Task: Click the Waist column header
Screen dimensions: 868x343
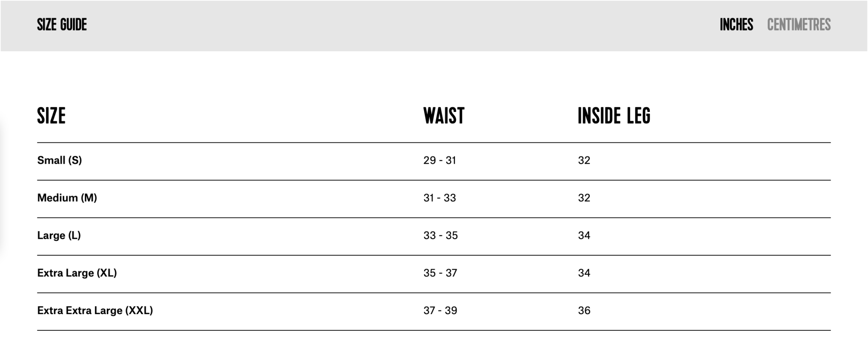Action: (444, 116)
